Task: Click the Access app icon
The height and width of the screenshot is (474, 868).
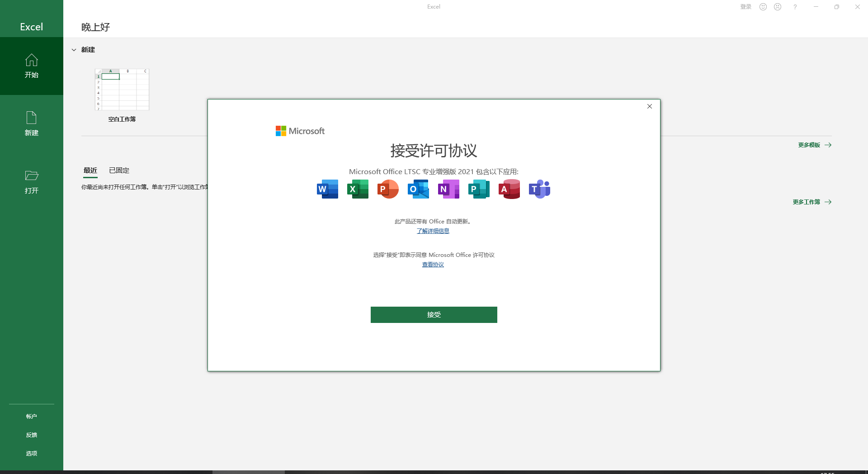Action: [509, 189]
